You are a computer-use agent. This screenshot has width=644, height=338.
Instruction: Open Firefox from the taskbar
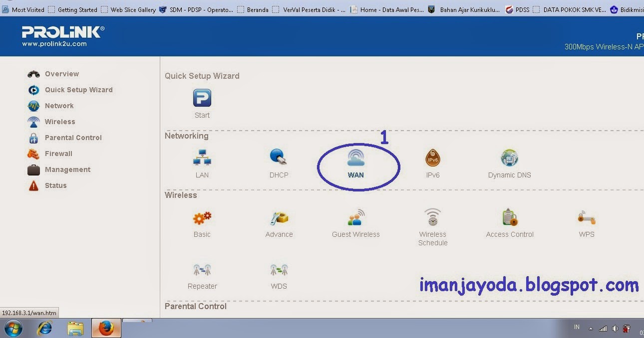[x=106, y=328]
